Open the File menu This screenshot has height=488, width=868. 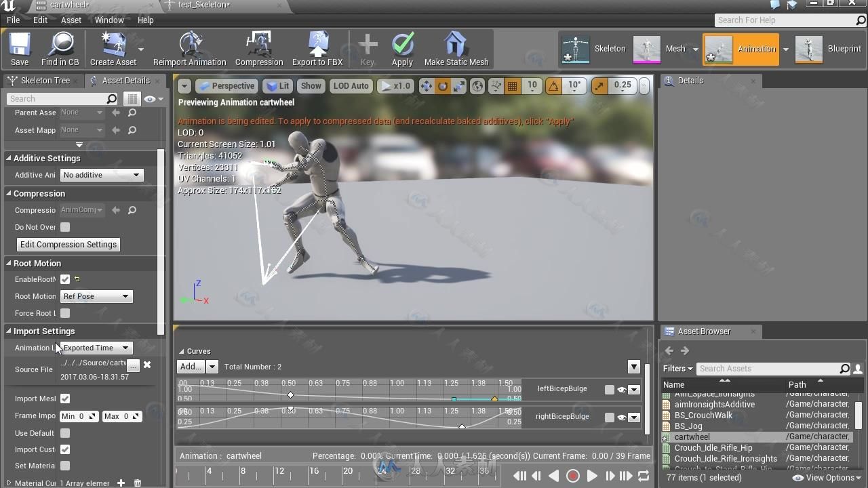(x=14, y=20)
